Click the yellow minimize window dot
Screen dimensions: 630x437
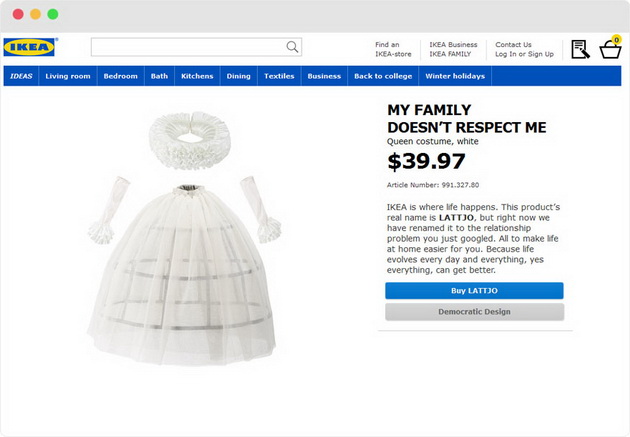(35, 14)
